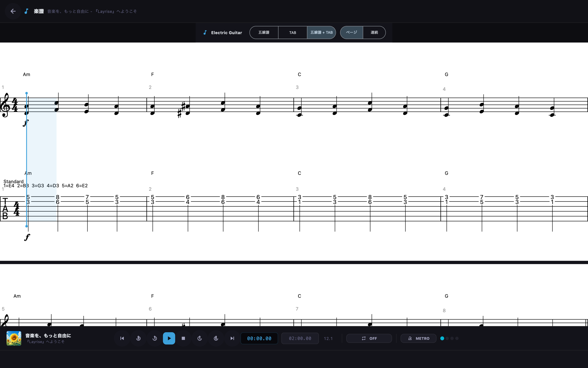
Task: Click the C chord symbol over measure 3 TAB
Action: coord(299,173)
